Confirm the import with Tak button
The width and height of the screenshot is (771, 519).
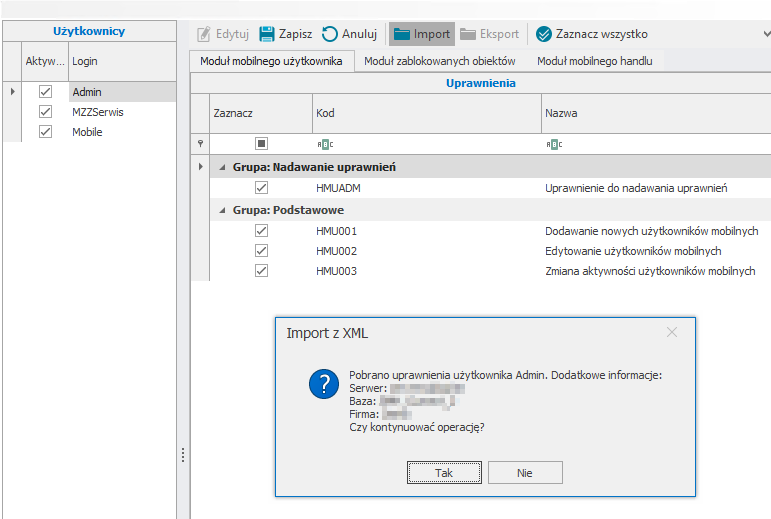[443, 473]
